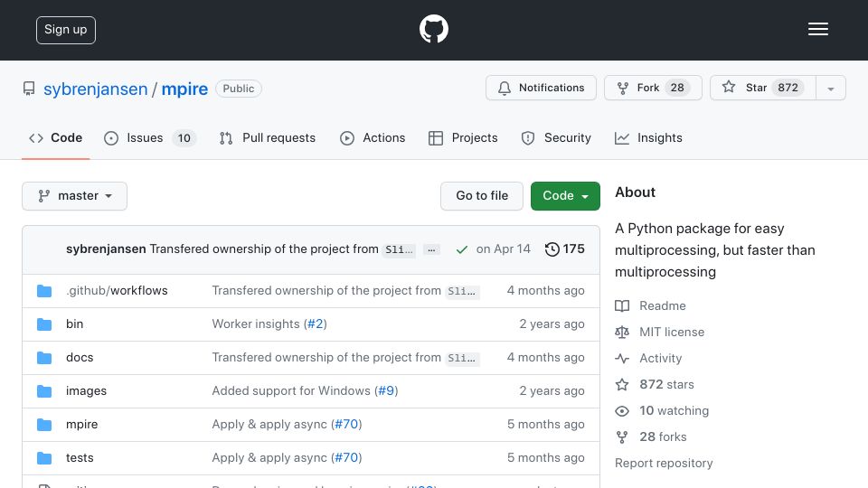Open latest commit message Transfered ownership
Image resolution: width=868 pixels, height=488 pixels.
click(264, 249)
